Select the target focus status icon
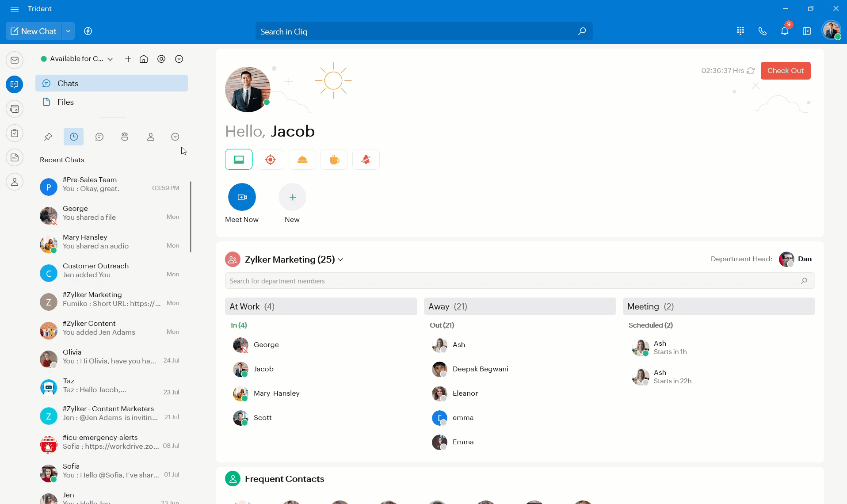 271,160
